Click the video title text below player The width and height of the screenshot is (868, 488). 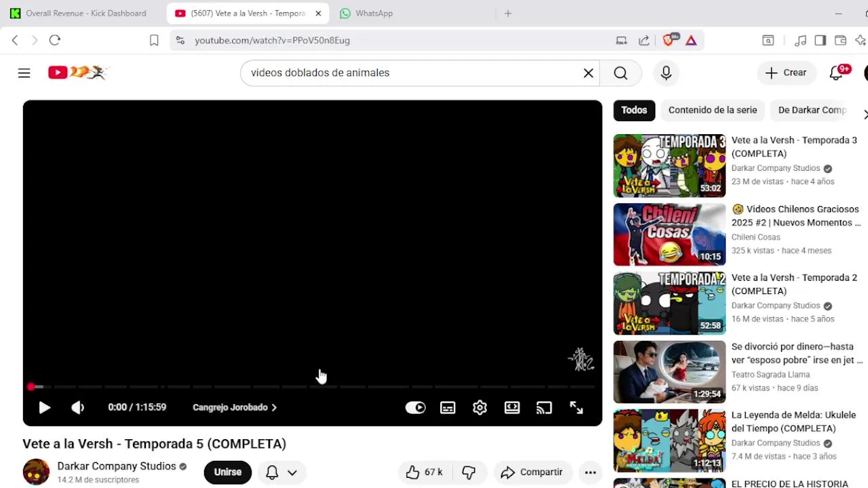(154, 444)
